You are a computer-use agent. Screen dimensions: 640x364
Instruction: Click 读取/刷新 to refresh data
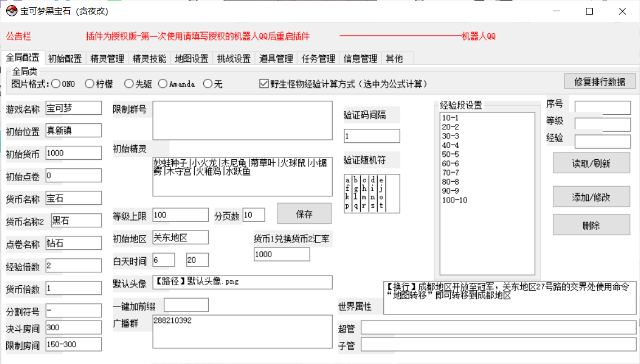point(591,163)
